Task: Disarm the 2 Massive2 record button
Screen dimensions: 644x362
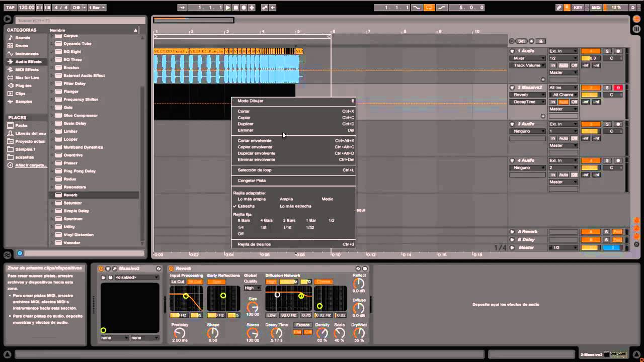Action: tap(618, 88)
